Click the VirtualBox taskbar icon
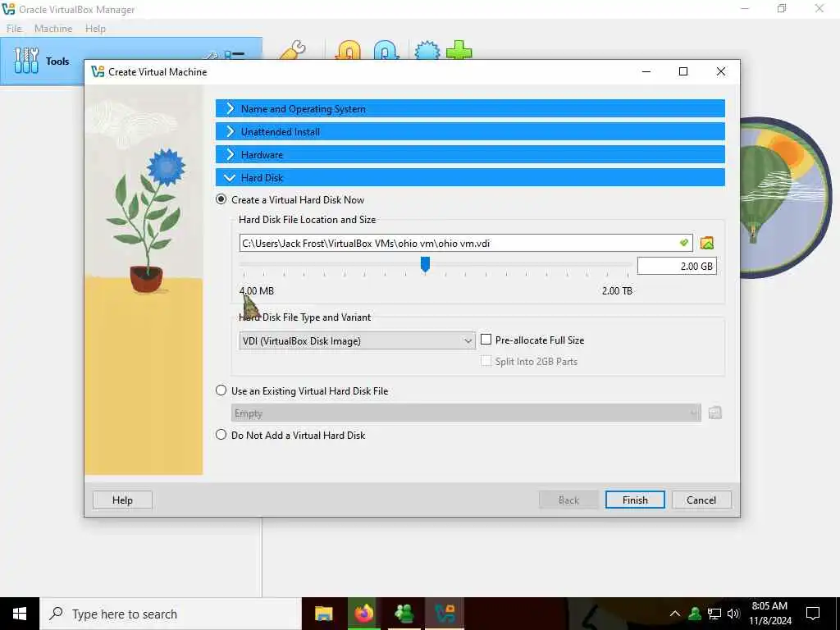The width and height of the screenshot is (840, 630). tap(445, 614)
